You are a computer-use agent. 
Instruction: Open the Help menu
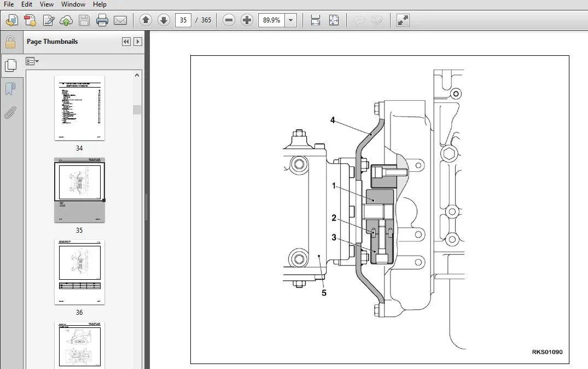pyautogui.click(x=100, y=4)
